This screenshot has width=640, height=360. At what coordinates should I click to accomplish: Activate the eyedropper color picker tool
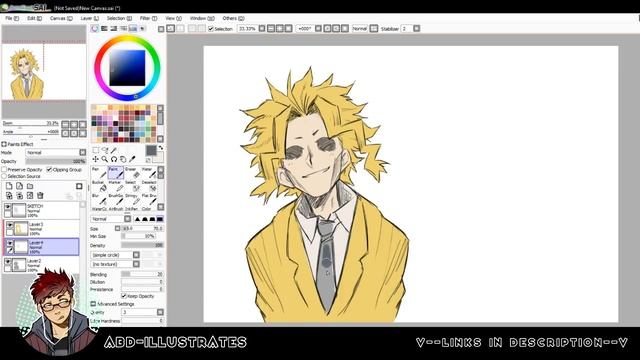(132, 159)
